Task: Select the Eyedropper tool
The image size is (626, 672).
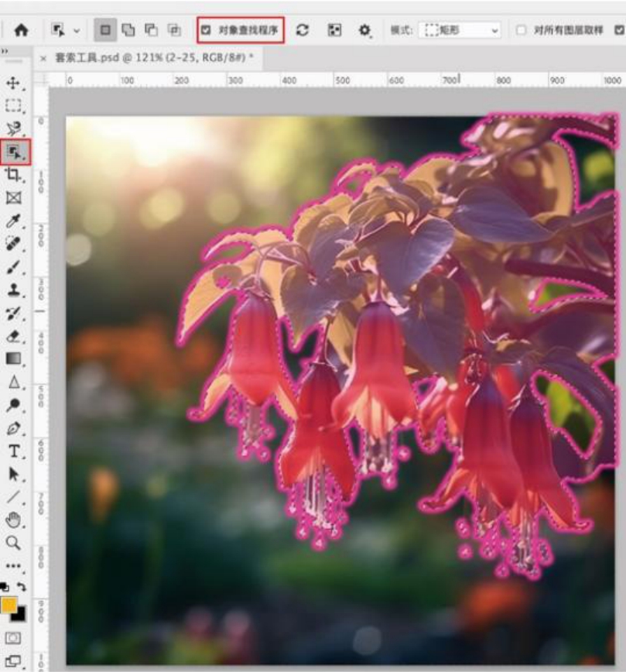Action: point(13,221)
